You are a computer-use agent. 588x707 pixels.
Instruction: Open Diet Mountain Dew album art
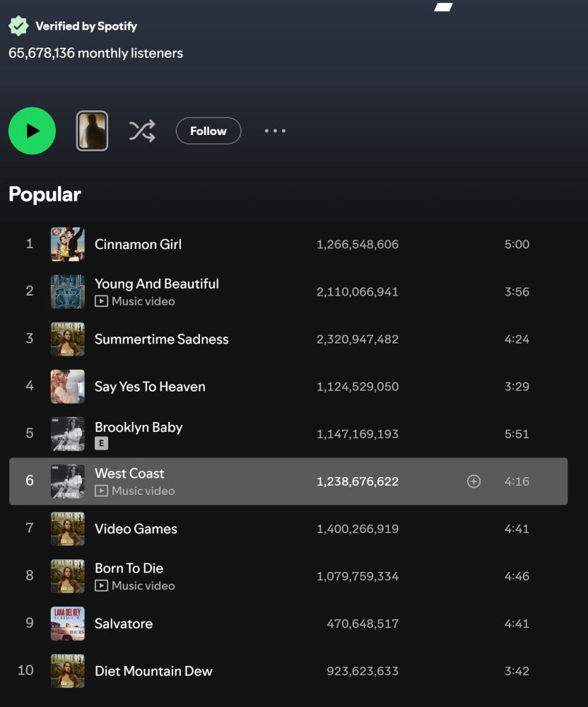tap(68, 671)
